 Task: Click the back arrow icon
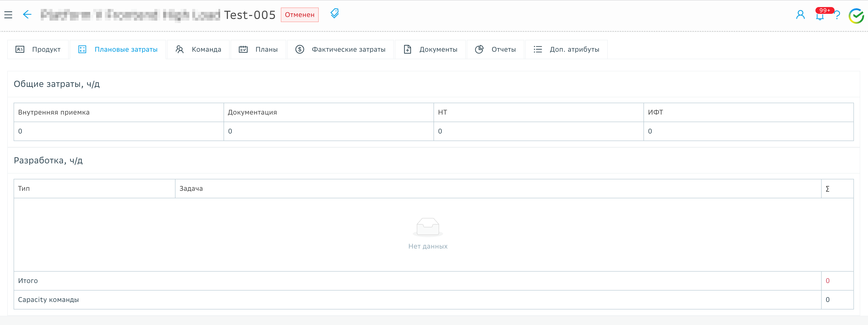click(27, 15)
